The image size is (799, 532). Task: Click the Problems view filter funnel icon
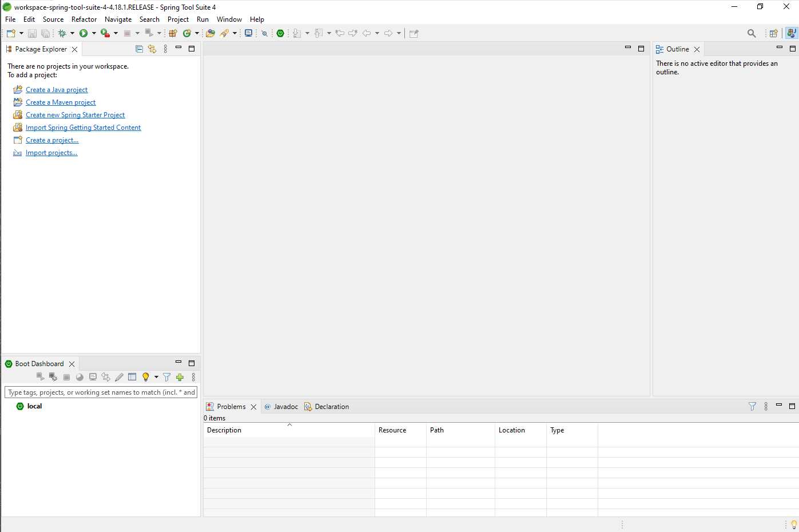pos(752,406)
